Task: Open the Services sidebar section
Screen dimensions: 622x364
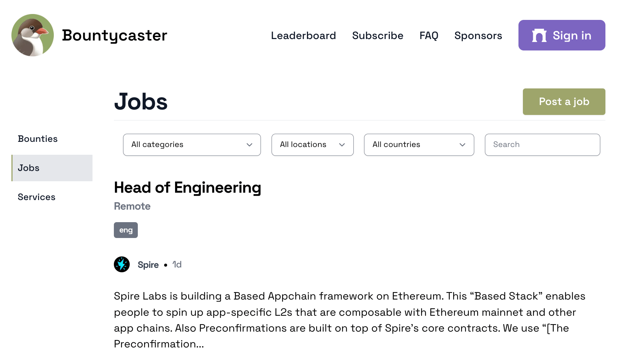Action: 36,197
